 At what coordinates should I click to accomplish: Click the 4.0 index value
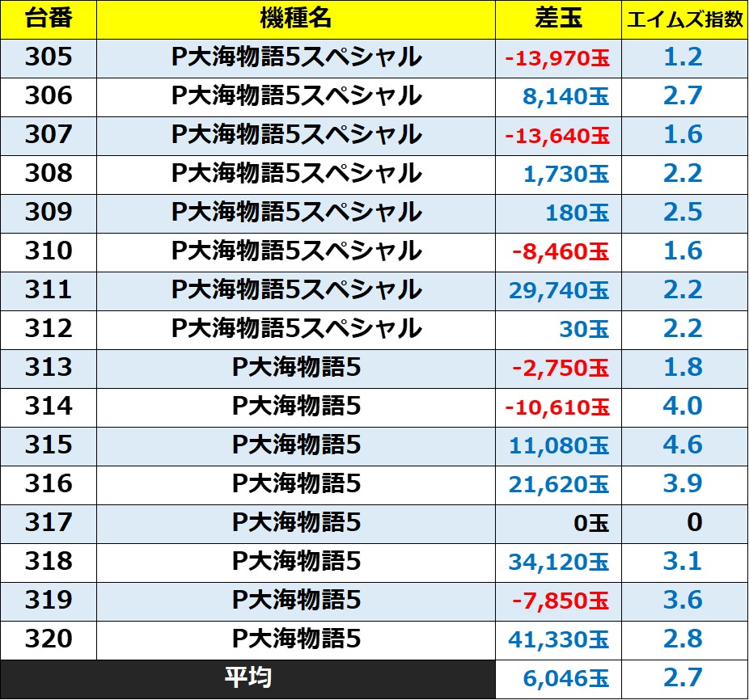click(683, 407)
